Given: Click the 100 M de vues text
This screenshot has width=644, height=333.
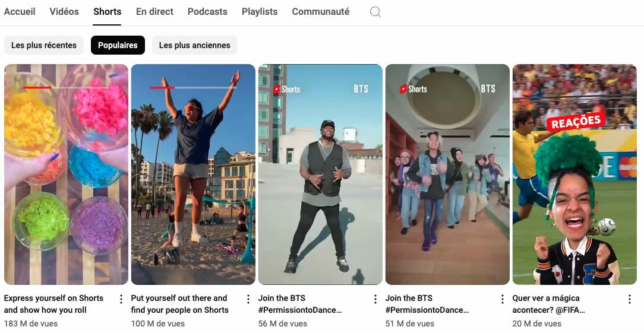Looking at the screenshot, I should pyautogui.click(x=158, y=324).
